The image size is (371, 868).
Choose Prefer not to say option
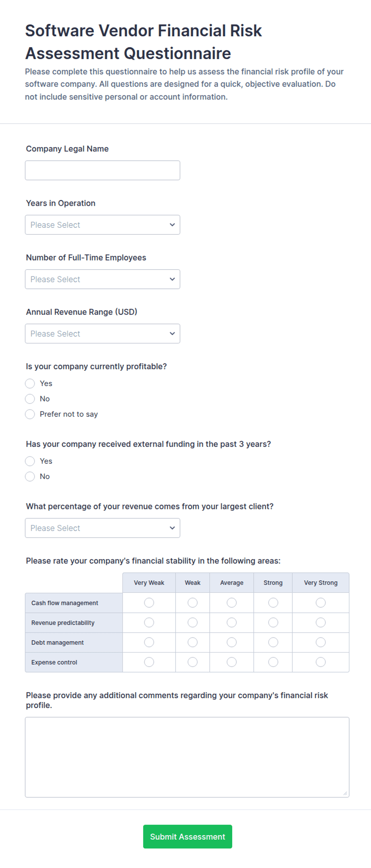pyautogui.click(x=30, y=414)
